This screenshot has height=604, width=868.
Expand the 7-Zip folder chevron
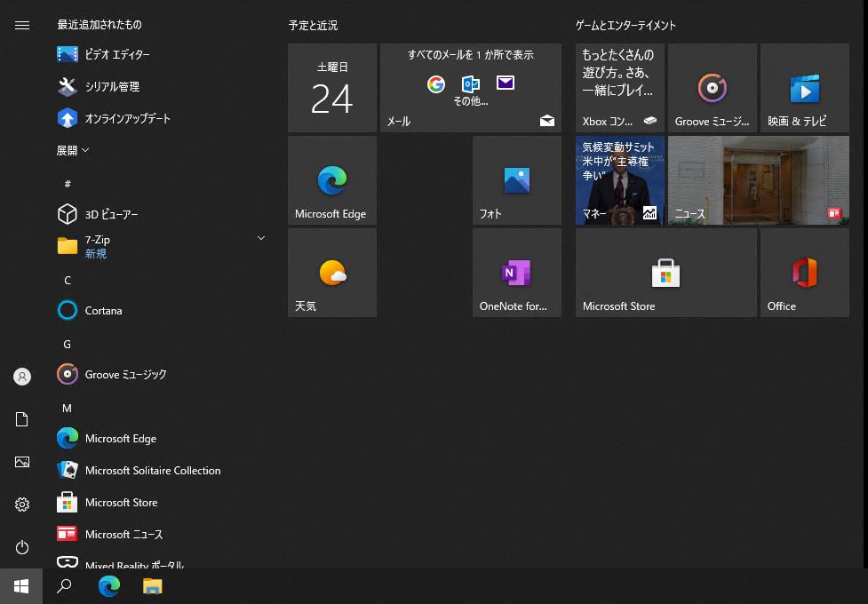click(260, 238)
